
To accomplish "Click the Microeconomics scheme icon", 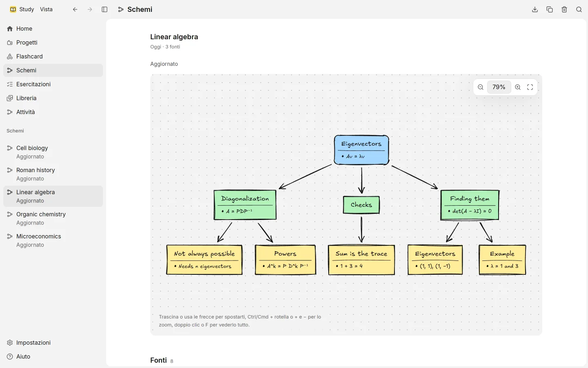I will coord(10,236).
